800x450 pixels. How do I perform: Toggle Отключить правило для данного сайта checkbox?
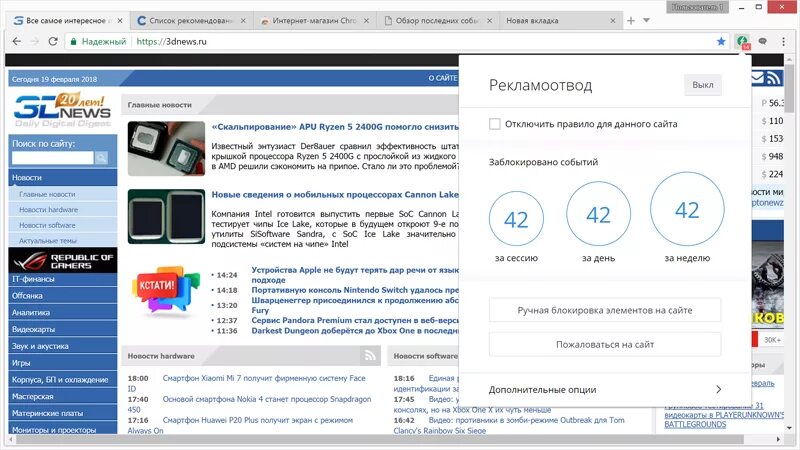(x=494, y=124)
